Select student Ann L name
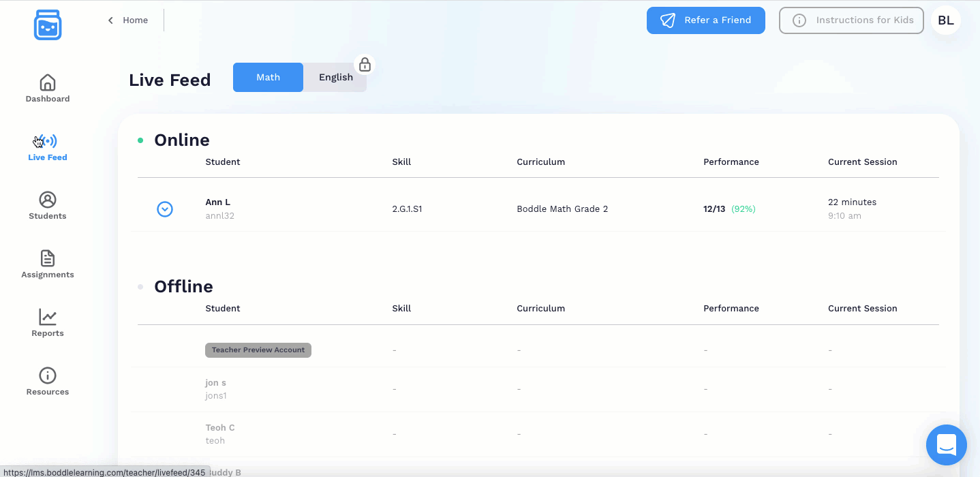Screen dimensions: 980x477 click(x=217, y=202)
